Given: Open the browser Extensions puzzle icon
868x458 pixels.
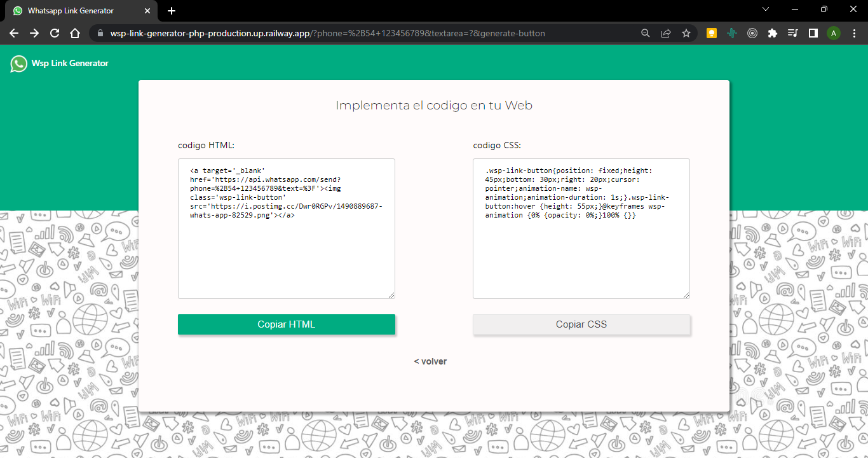Looking at the screenshot, I should (x=773, y=32).
